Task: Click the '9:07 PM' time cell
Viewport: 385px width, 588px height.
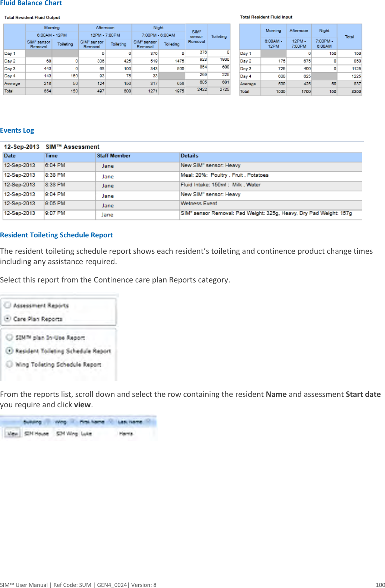Action: point(55,213)
